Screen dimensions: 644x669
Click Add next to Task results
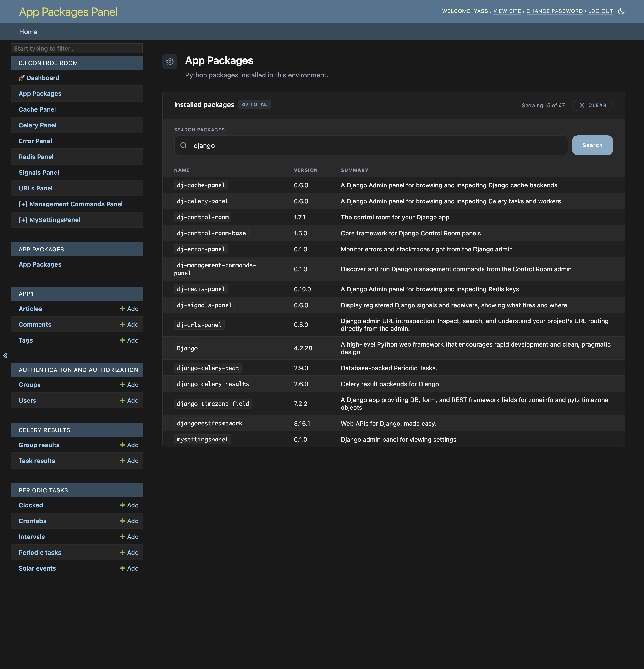pos(129,461)
